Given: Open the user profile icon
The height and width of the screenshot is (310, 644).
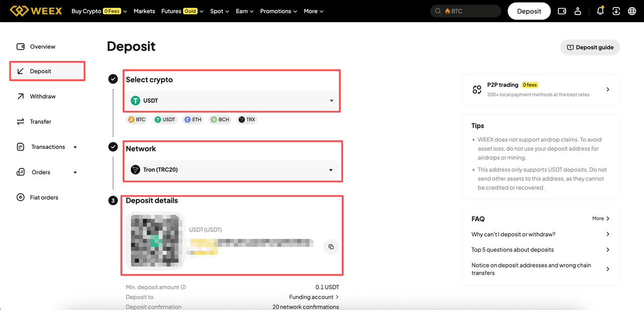Looking at the screenshot, I should coord(578,11).
